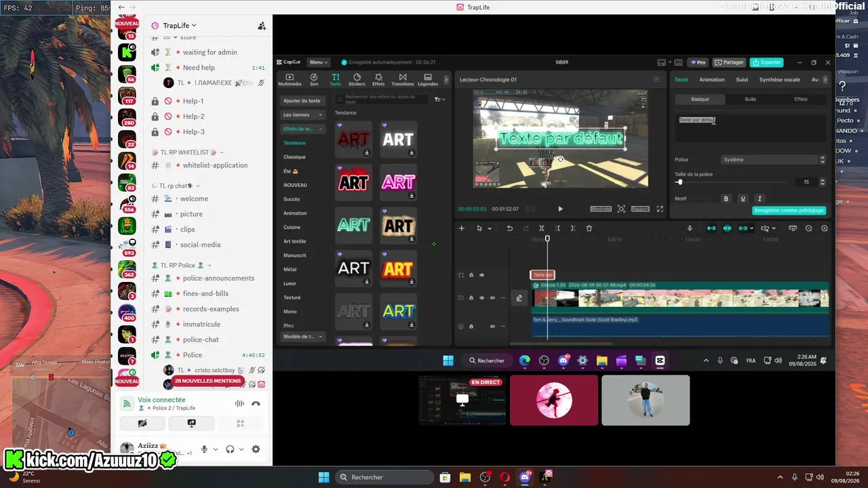The height and width of the screenshot is (488, 868).
Task: Mute Discord microphone
Action: point(204,449)
